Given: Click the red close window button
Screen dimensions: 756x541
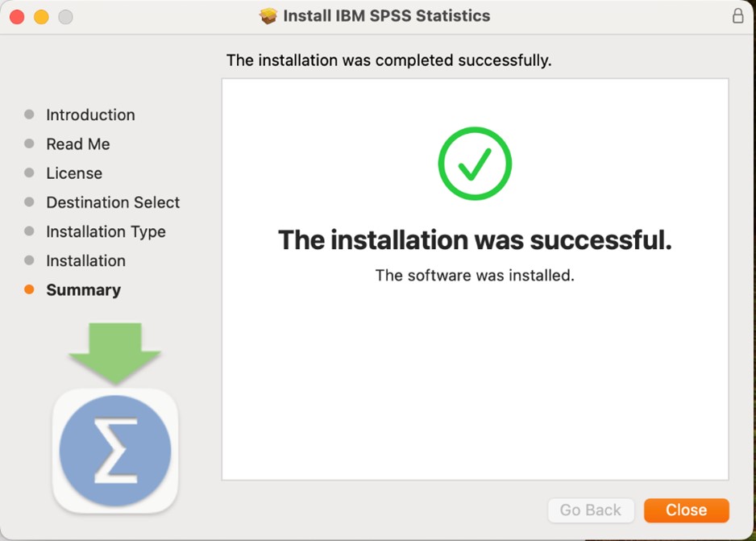Looking at the screenshot, I should tap(17, 17).
